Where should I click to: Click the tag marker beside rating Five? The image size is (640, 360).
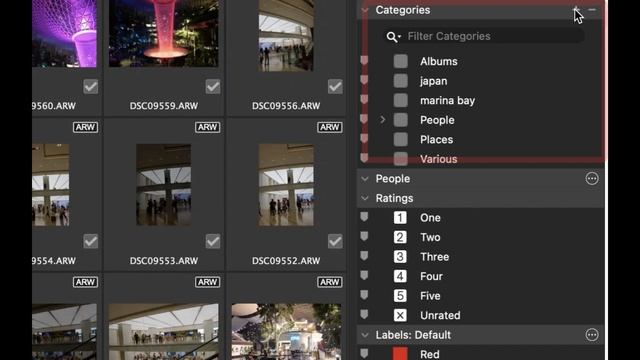[364, 296]
